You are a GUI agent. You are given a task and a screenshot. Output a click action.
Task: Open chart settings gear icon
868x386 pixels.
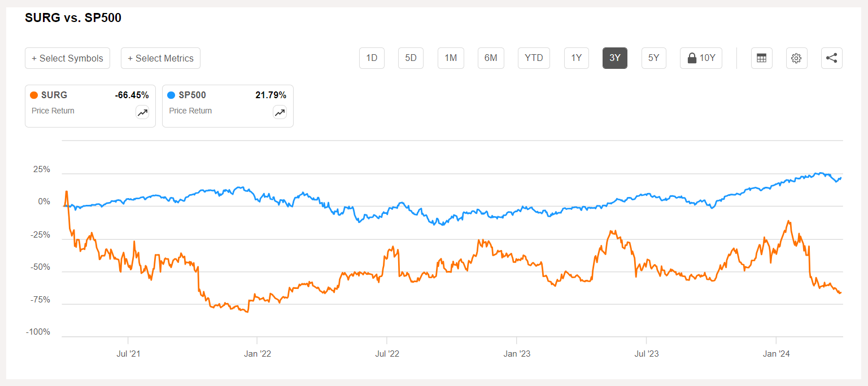[796, 58]
